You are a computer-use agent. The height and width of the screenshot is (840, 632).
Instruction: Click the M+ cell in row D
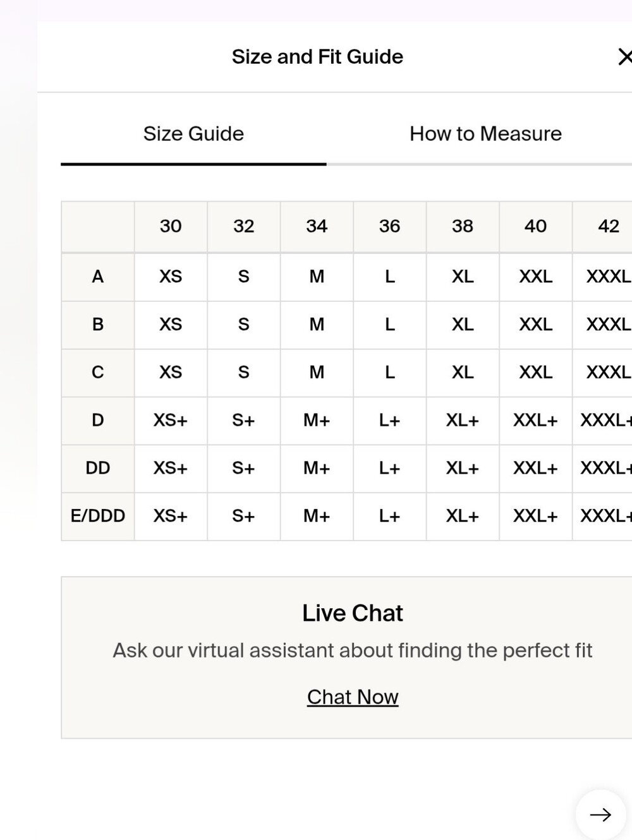[317, 420]
